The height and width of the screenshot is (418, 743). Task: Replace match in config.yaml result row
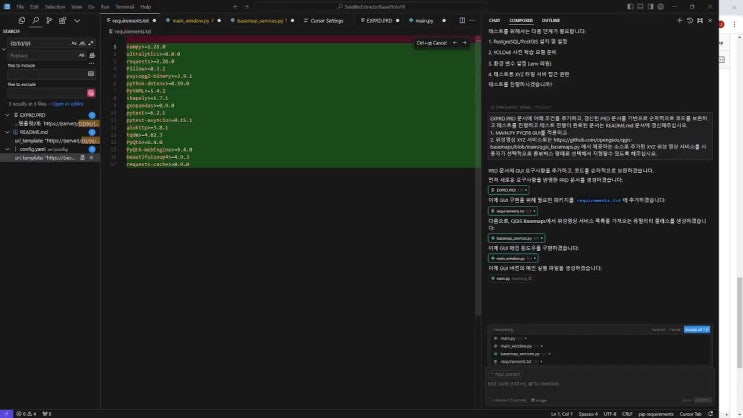82,158
